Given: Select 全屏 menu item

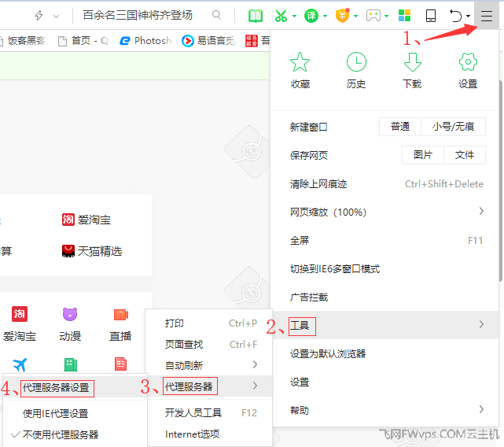Looking at the screenshot, I should click(x=385, y=240).
